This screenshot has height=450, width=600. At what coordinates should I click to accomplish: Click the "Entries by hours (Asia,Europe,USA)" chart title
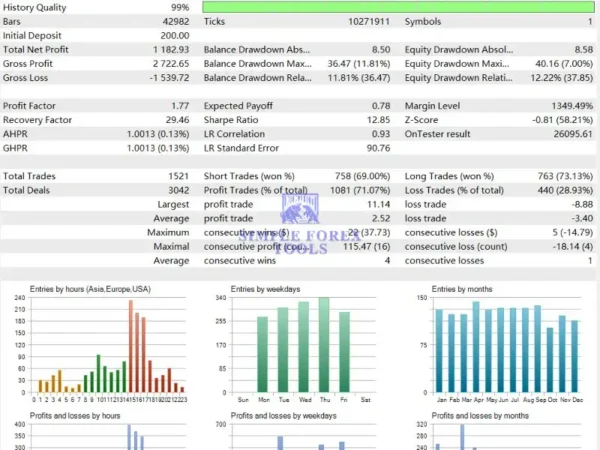click(90, 289)
